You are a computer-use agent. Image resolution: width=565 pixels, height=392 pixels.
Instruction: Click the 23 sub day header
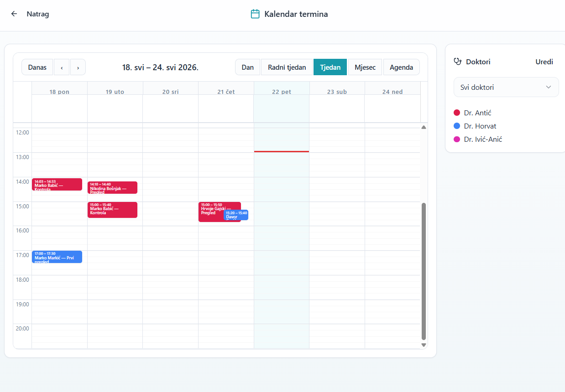click(x=337, y=92)
